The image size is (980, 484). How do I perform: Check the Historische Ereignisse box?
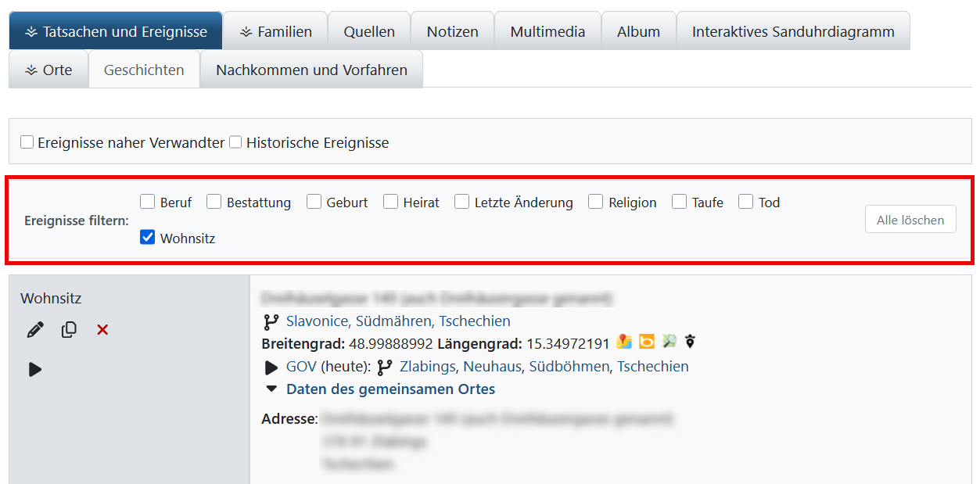click(x=235, y=142)
